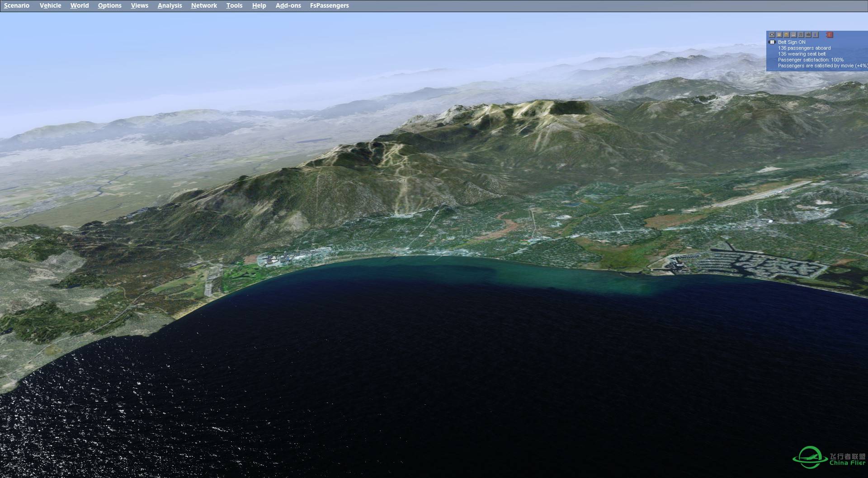Click the red E emergency icon
Screen dimensions: 868x478
click(x=830, y=35)
